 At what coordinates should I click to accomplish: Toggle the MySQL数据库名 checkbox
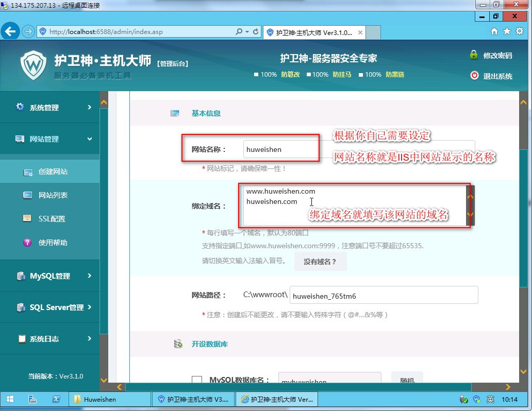point(197,380)
